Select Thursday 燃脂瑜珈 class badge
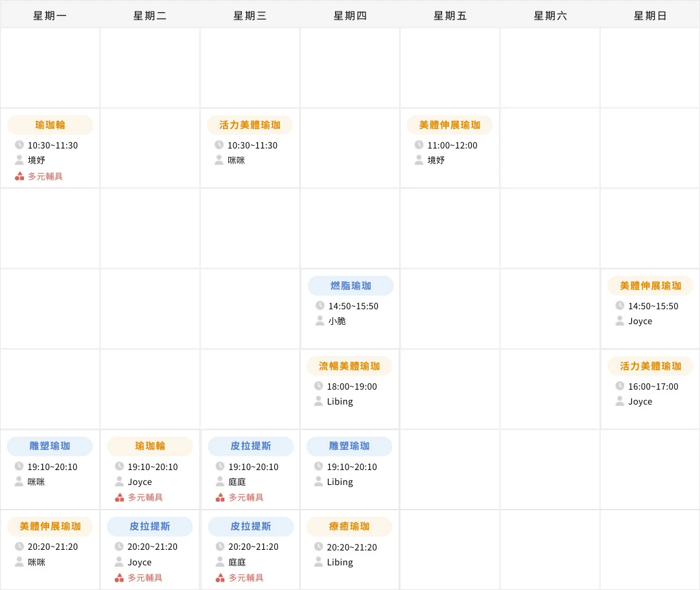The image size is (700, 590). point(351,286)
